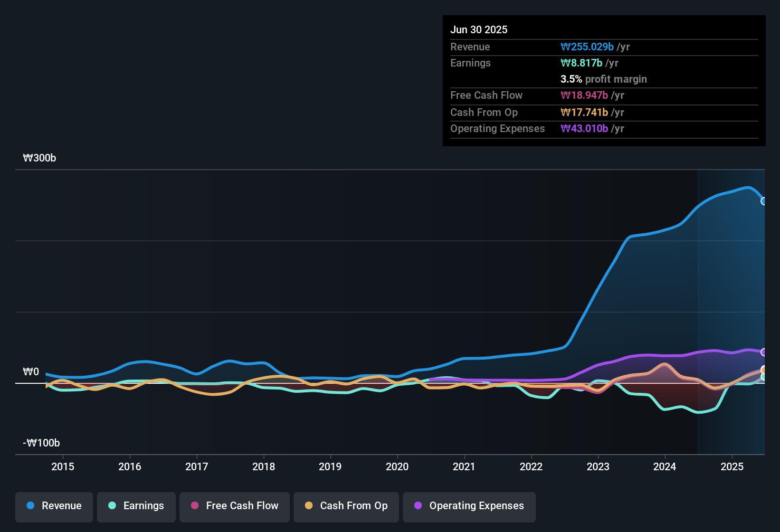Click the Operating Expenses endpoint circle
780x532 pixels.
[764, 352]
